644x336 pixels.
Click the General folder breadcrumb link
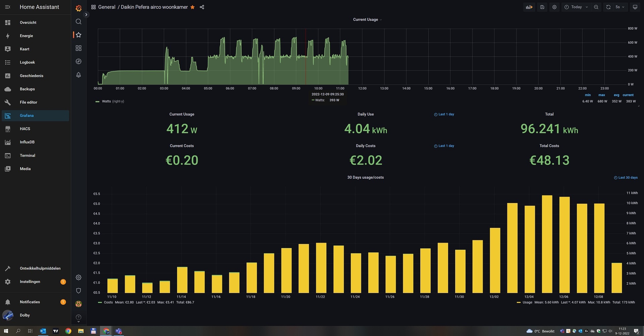pos(106,7)
